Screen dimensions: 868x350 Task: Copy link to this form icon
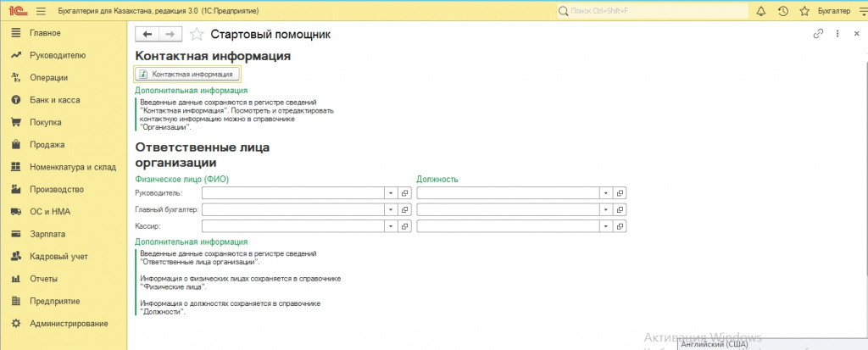coord(818,34)
